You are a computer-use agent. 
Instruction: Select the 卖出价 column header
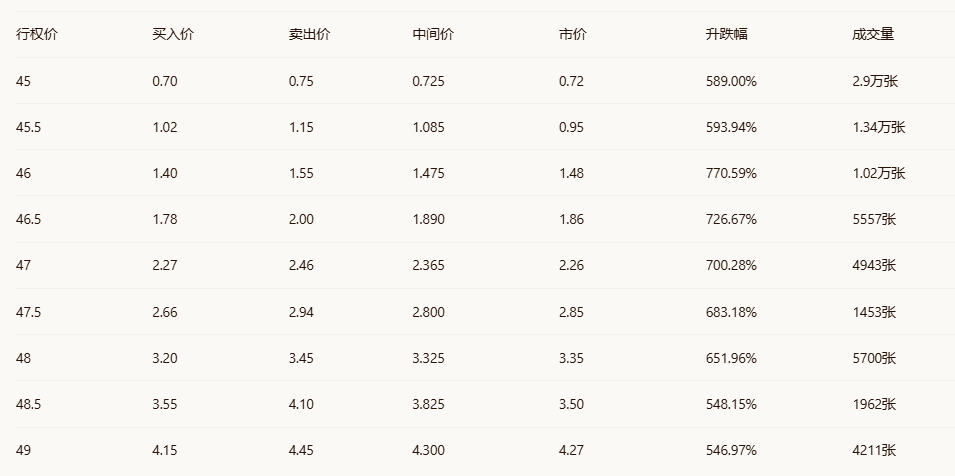309,34
